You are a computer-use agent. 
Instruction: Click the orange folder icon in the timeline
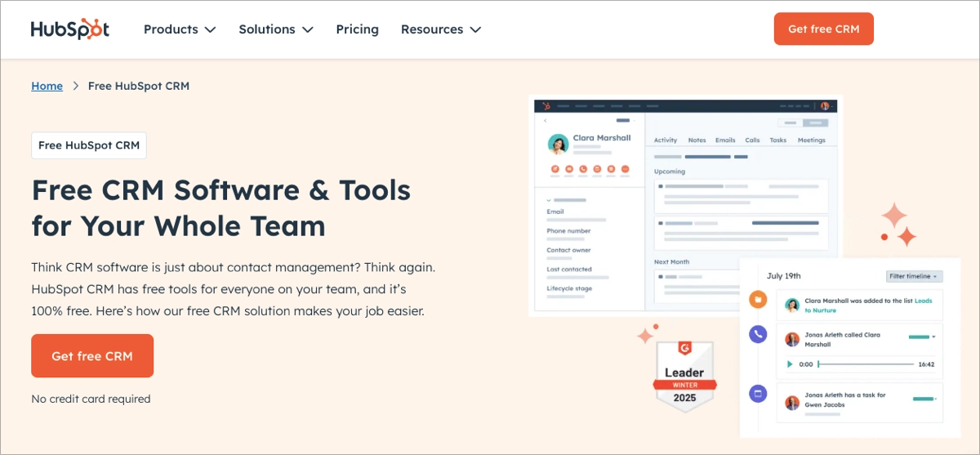(758, 299)
